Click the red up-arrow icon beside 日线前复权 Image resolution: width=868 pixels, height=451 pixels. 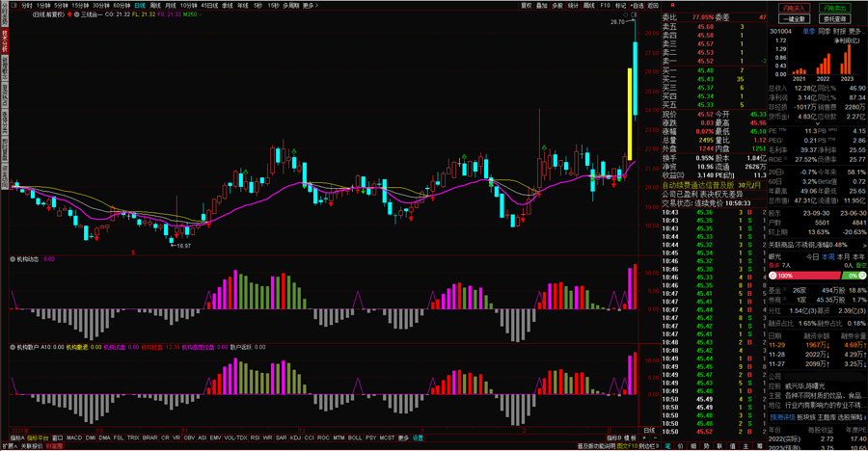(x=69, y=15)
